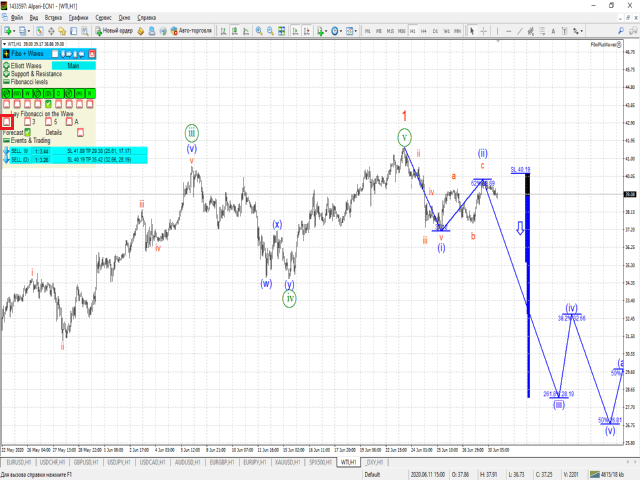The height and width of the screenshot is (480, 640).
Task: Open the Periodicity clock dropdown
Action: click(x=336, y=31)
